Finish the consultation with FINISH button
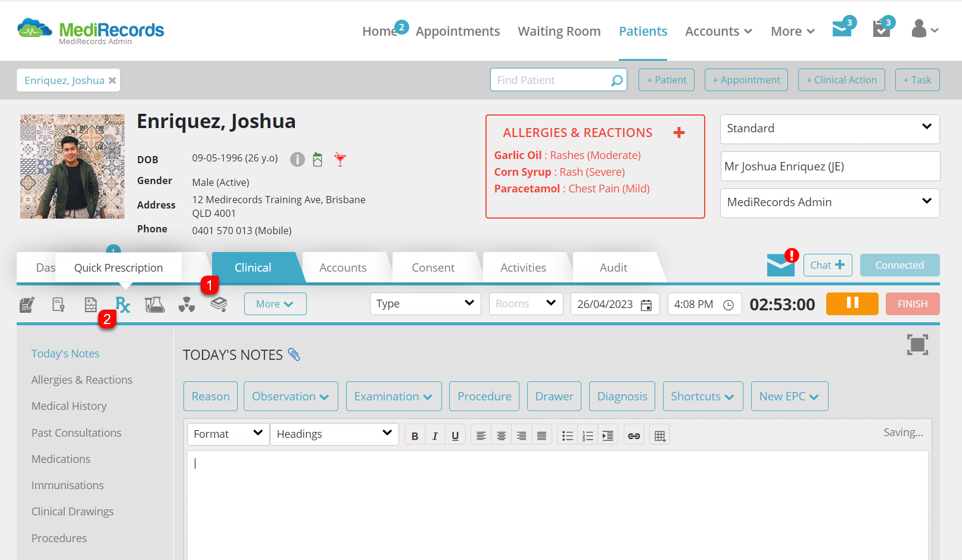The image size is (962, 560). click(913, 304)
